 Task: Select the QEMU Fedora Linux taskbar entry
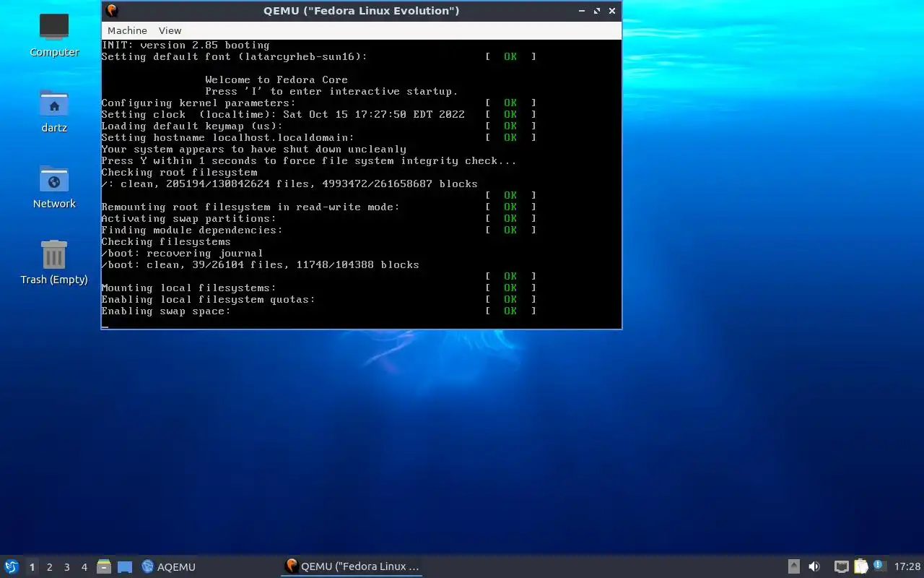point(352,566)
